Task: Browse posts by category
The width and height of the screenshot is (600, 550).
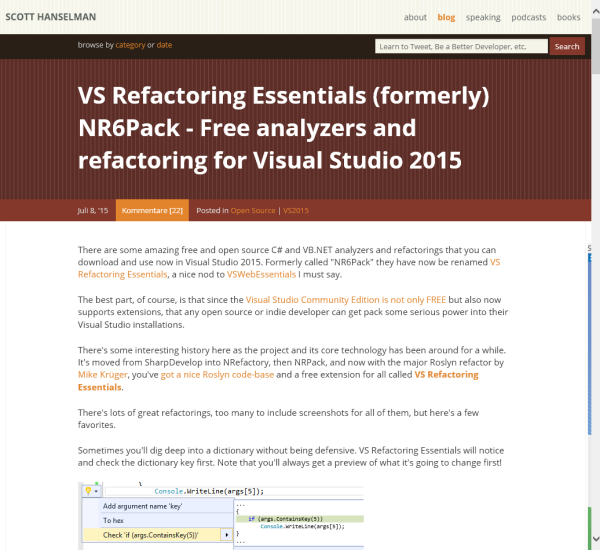Action: (x=130, y=45)
